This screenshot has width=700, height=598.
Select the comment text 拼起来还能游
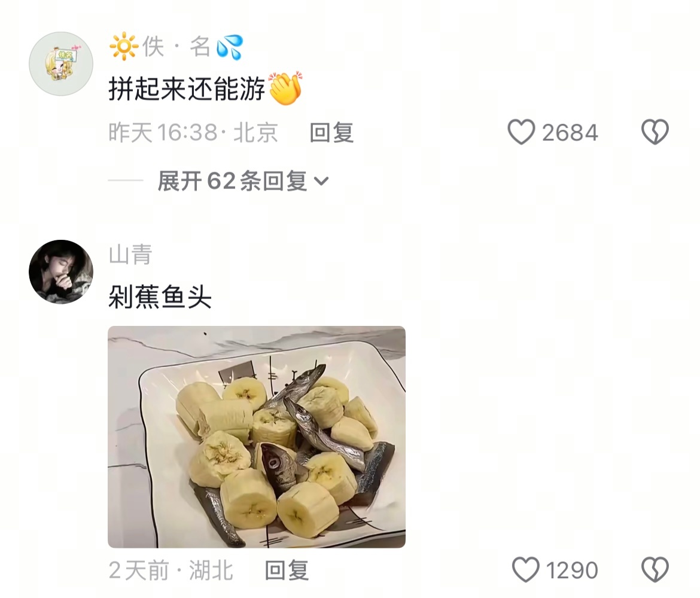click(187, 89)
